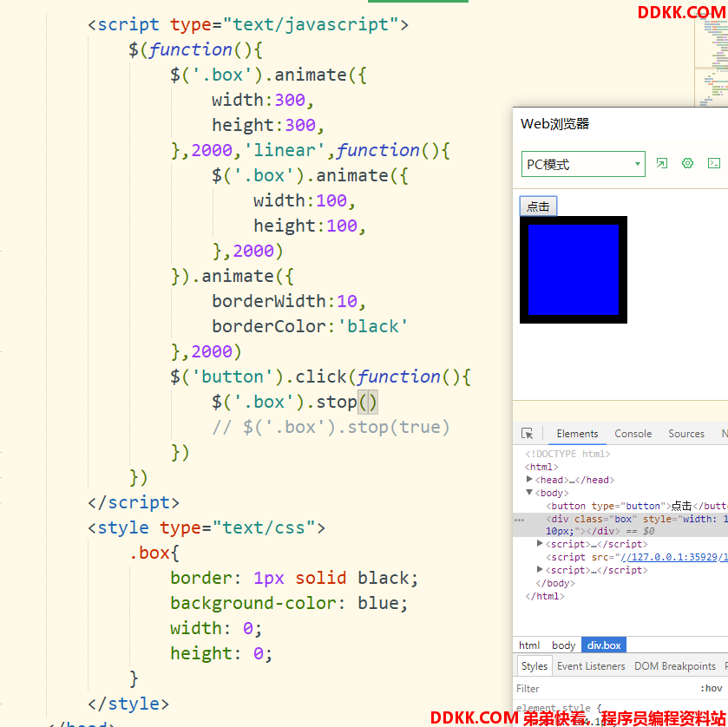Toggle the developer console icon in the Web browser panel
Image resolution: width=728 pixels, height=727 pixels.
point(713,163)
